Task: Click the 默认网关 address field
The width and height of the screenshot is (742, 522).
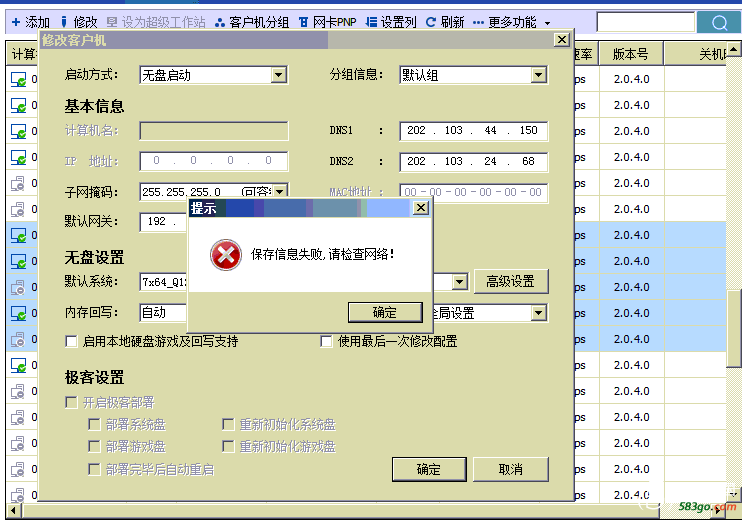Action: pos(164,221)
